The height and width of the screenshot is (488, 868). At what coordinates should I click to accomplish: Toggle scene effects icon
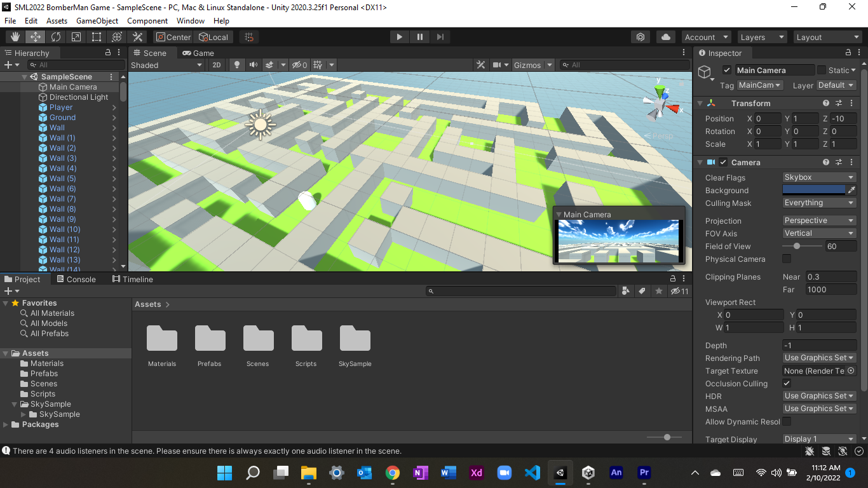(269, 65)
